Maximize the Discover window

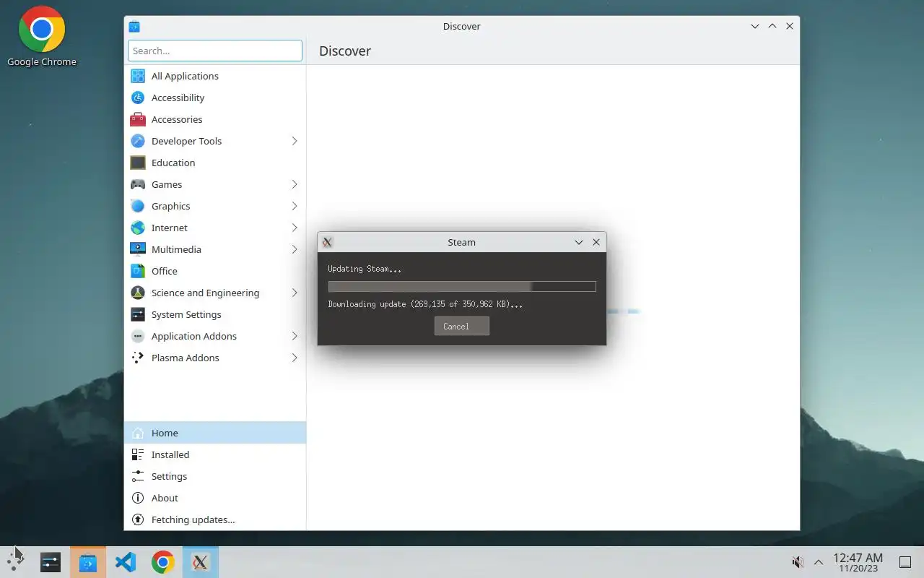pyautogui.click(x=772, y=26)
